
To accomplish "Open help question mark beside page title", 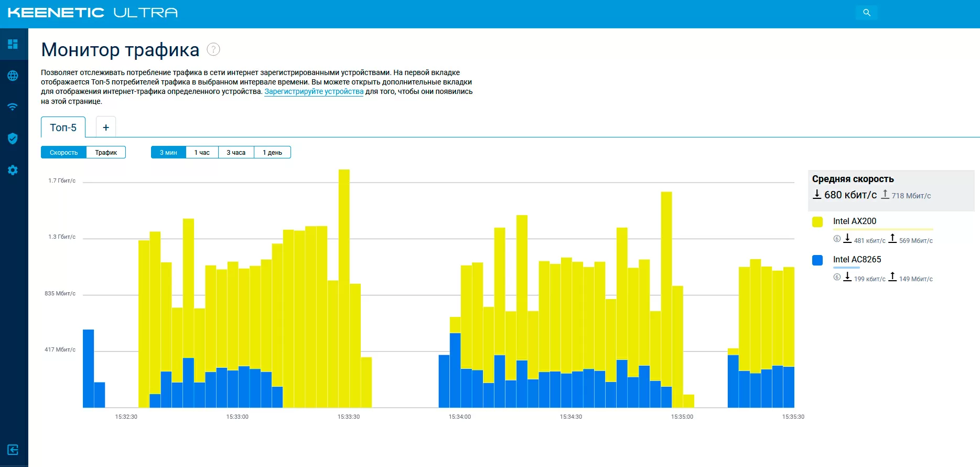I will pos(213,49).
